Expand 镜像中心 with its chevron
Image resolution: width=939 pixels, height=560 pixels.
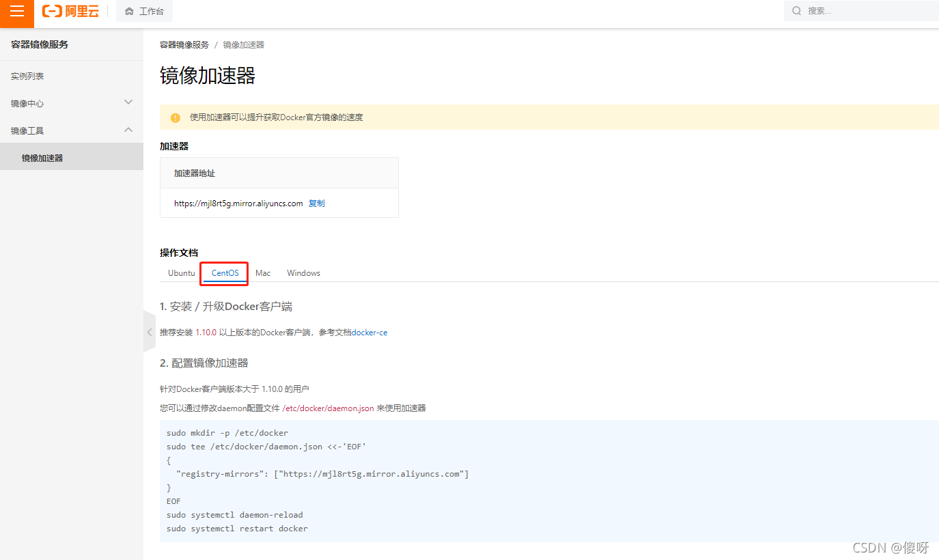pos(128,102)
